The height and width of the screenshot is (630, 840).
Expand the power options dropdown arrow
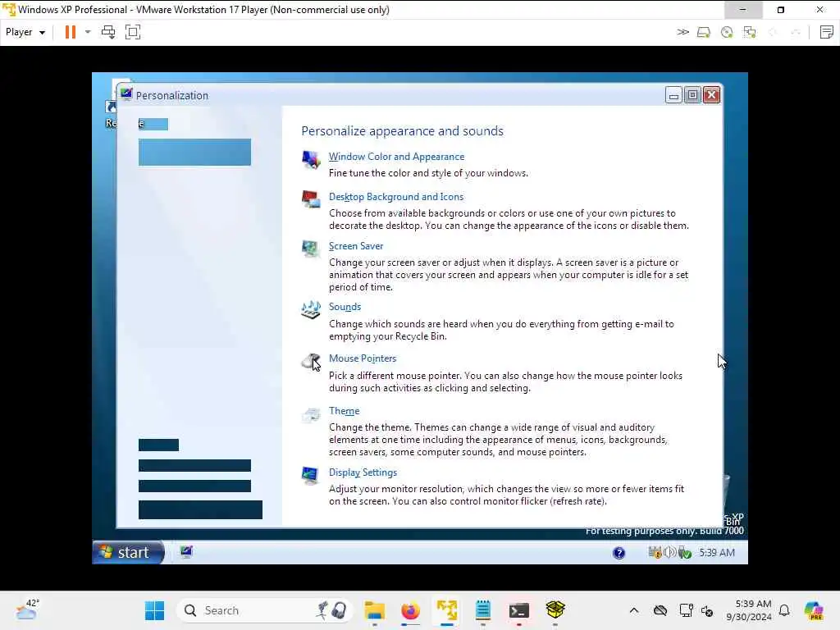[88, 32]
